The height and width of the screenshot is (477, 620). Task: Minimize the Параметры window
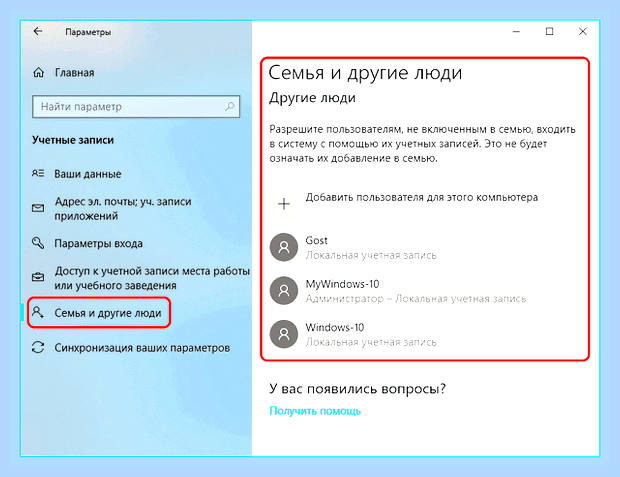pyautogui.click(x=516, y=31)
